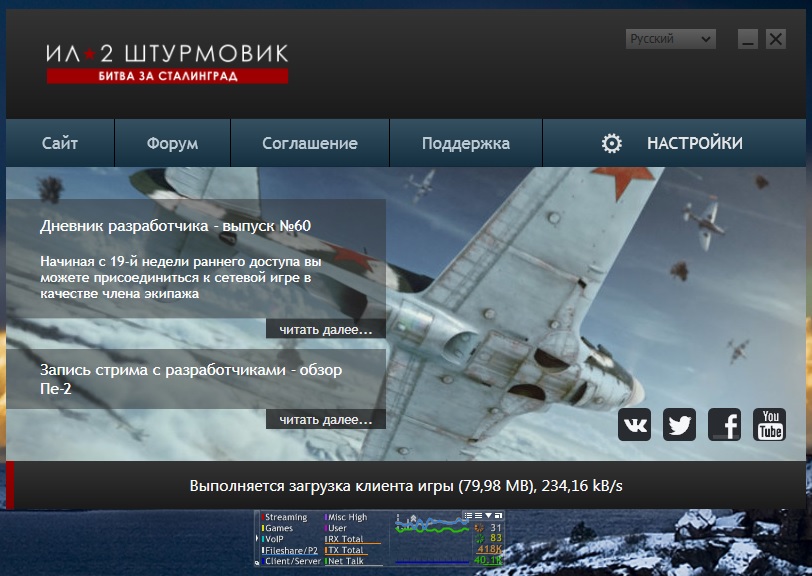This screenshot has width=812, height=576.
Task: Open the Соглашение menu item
Action: point(310,143)
